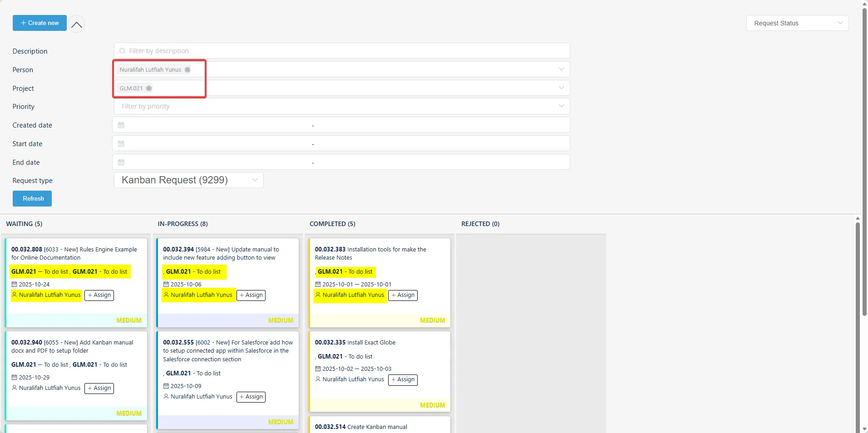868x433 pixels.
Task: Collapse the filter panel with the up arrow
Action: click(76, 24)
